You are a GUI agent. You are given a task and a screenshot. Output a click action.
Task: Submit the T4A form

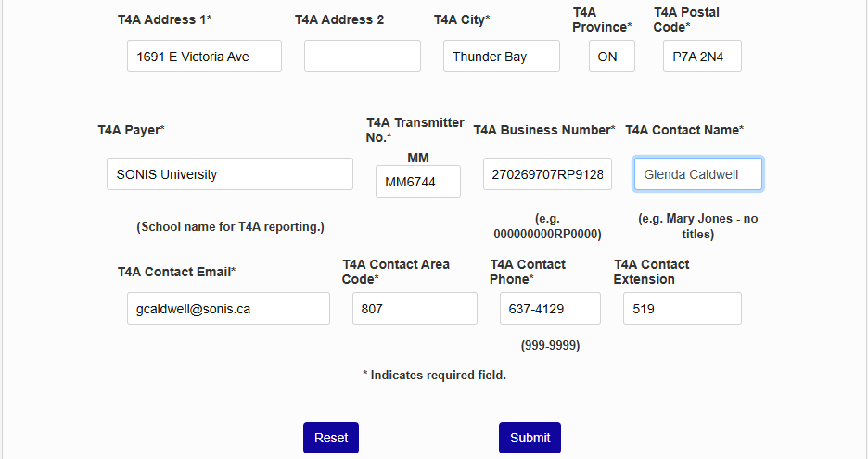[530, 438]
